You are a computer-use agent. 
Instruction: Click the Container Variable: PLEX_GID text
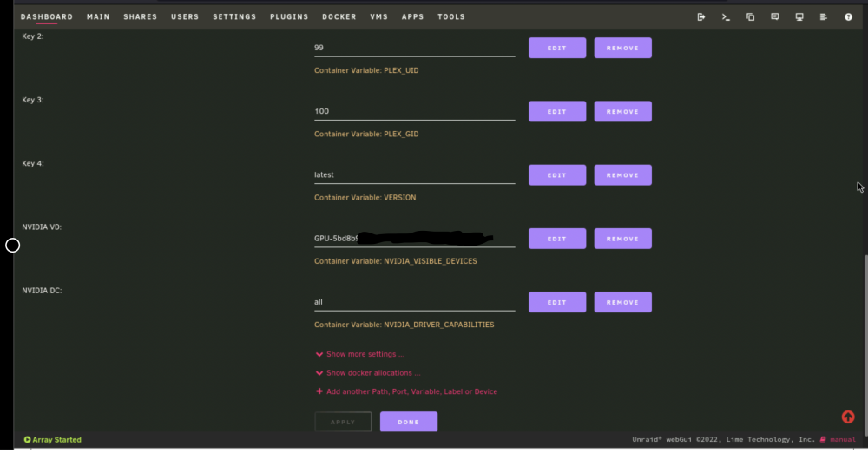pyautogui.click(x=366, y=134)
